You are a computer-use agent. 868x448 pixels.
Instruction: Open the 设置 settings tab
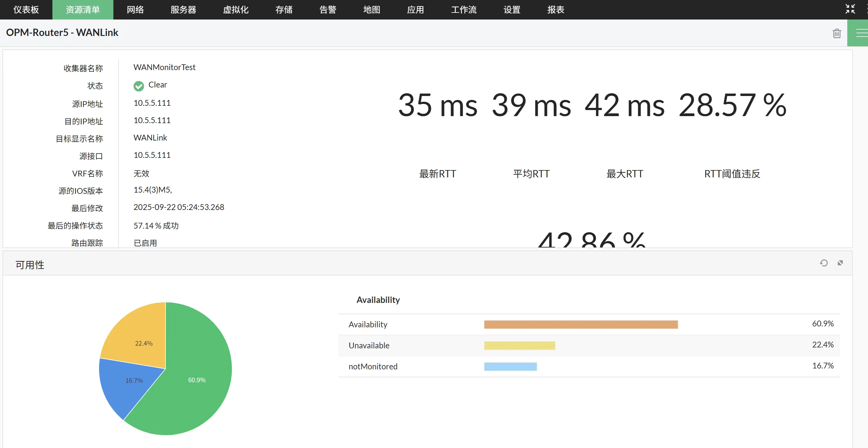click(x=511, y=10)
